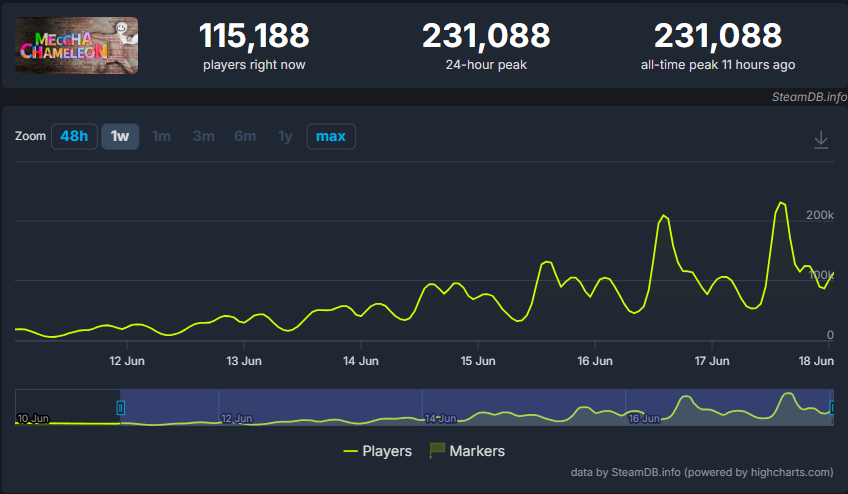Grab the right navigator range handle

(x=832, y=407)
